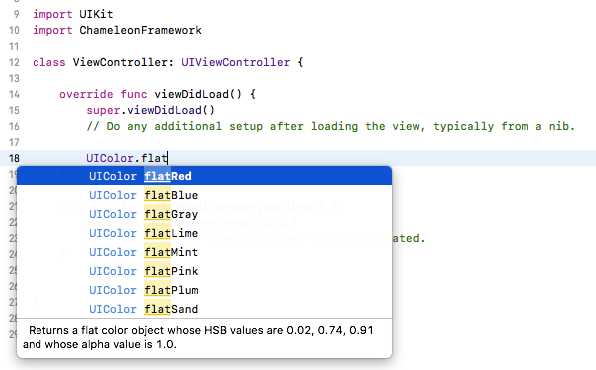Viewport: 596px width, 370px height.
Task: Click line number 18 in the gutter
Action: click(14, 158)
